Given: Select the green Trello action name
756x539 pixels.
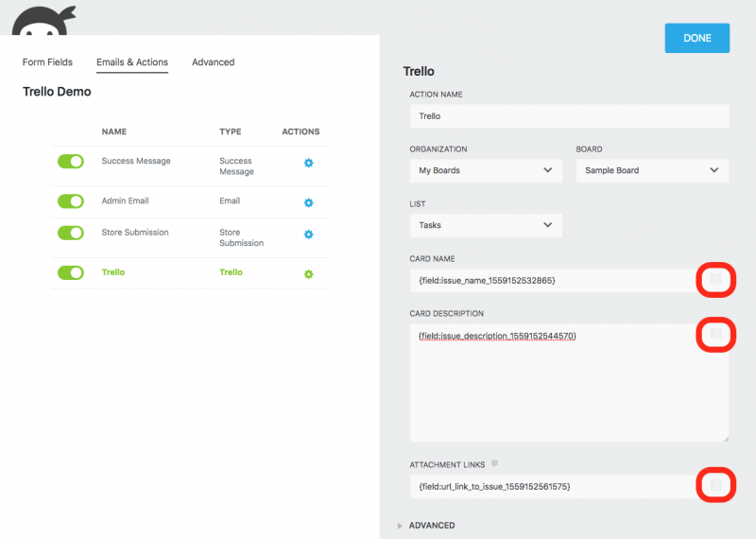Looking at the screenshot, I should (113, 272).
